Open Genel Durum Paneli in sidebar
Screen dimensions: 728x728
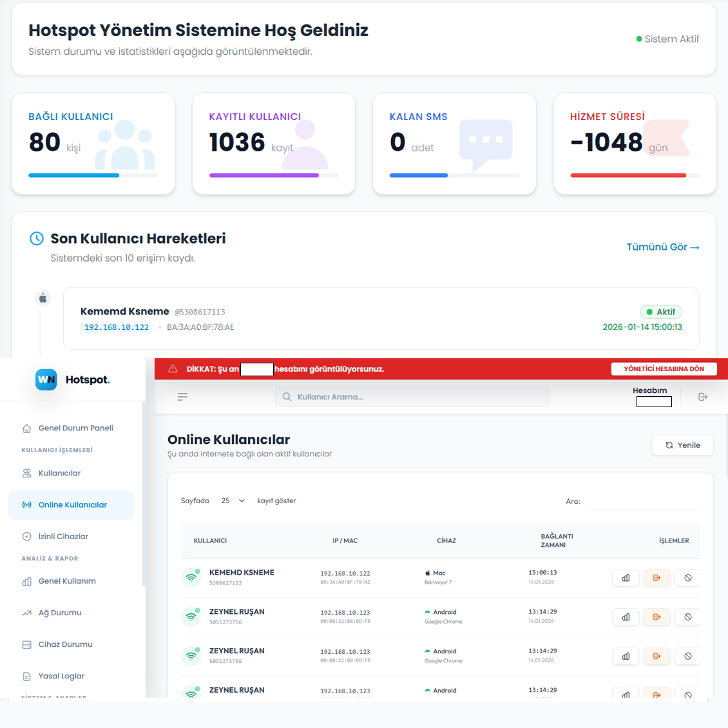pos(75,428)
